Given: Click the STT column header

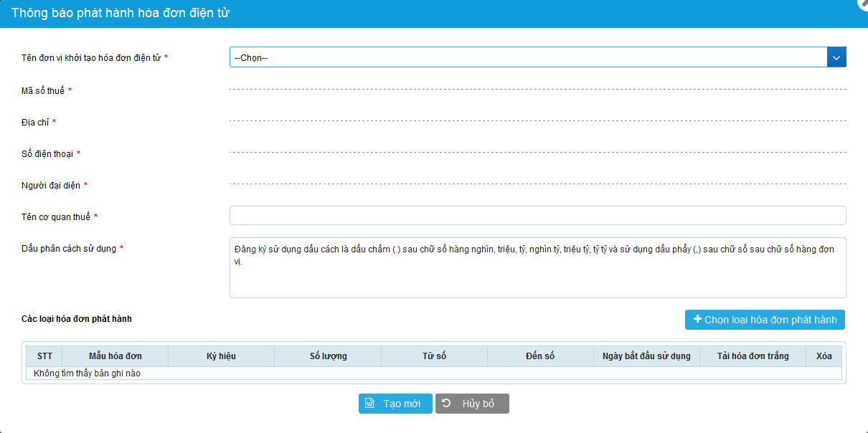Looking at the screenshot, I should point(44,356).
